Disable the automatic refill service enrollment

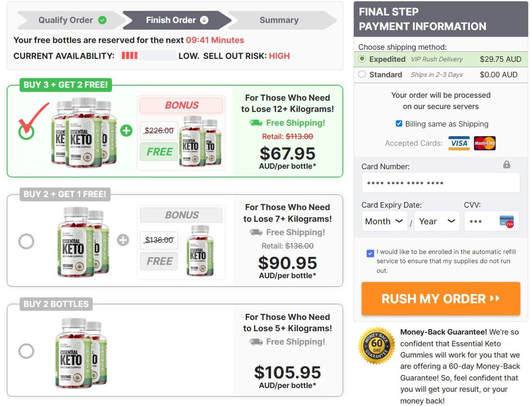370,253
